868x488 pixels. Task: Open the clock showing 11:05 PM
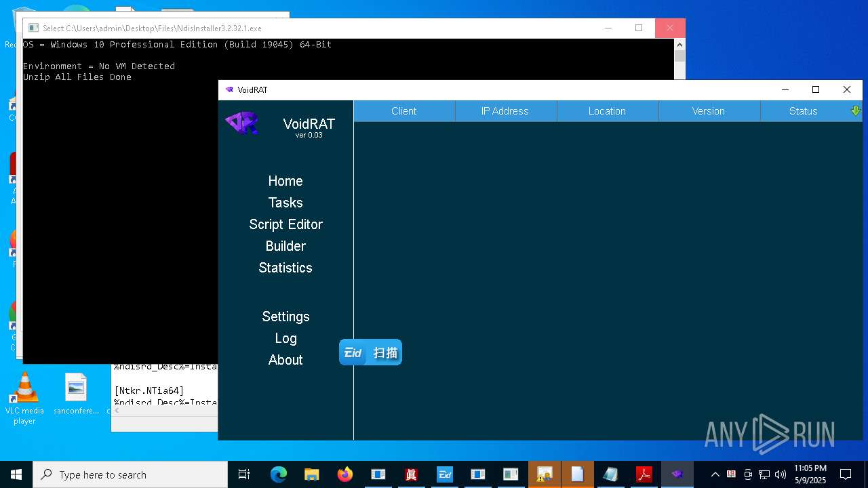810,474
